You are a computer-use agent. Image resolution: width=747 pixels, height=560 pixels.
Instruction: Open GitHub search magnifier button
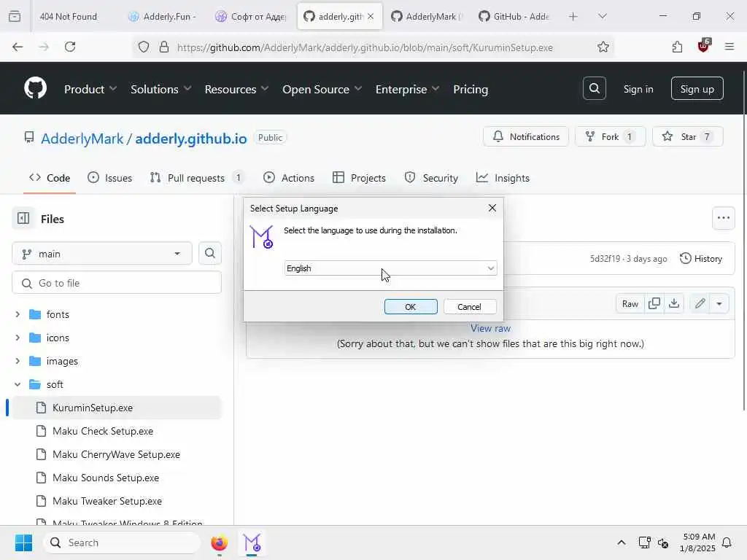pos(594,88)
